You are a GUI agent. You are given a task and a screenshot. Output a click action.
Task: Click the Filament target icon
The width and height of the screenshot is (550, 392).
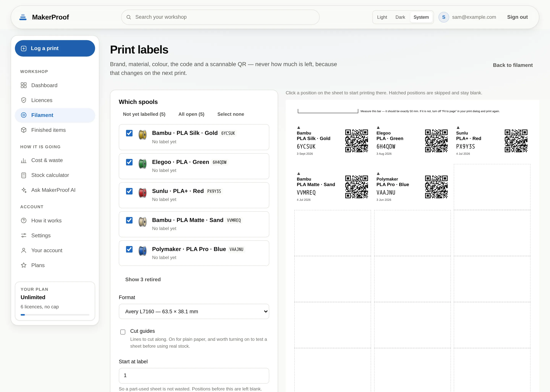(24, 115)
